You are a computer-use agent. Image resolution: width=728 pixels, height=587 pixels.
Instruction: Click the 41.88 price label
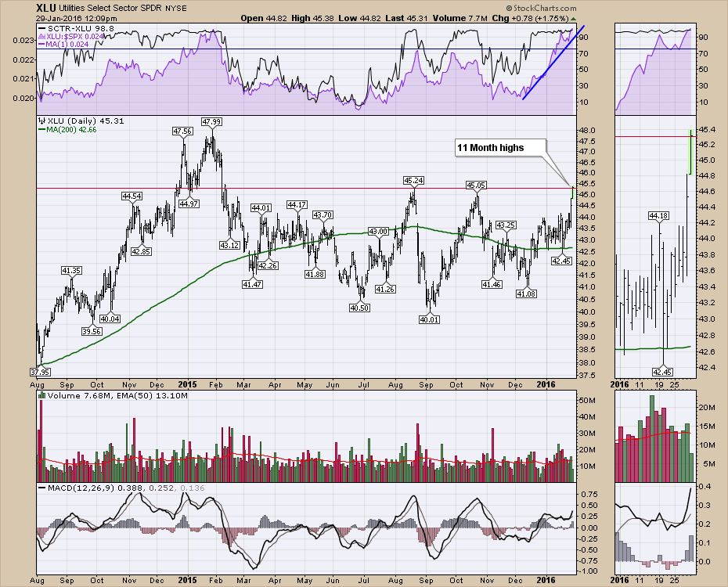point(315,274)
